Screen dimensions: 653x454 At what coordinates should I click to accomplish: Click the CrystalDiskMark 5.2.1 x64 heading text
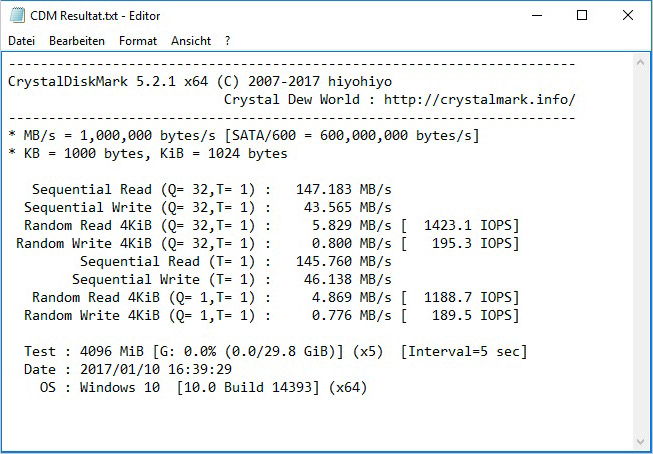108,81
